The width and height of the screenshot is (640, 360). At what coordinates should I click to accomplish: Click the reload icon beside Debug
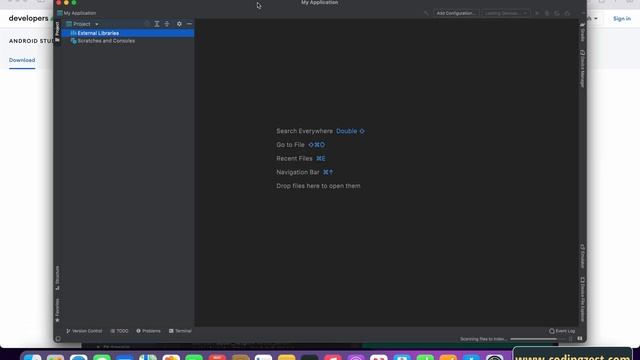[557, 13]
